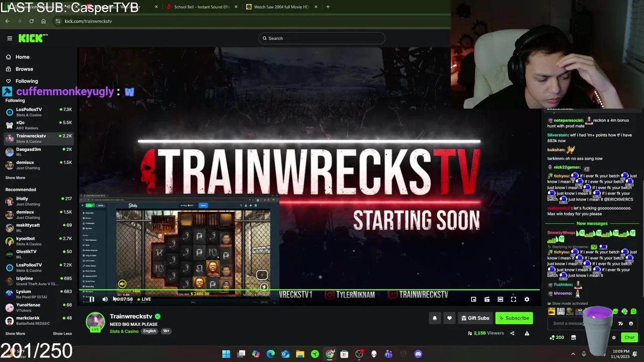Screen dimensions: 644x362
Task: Open demisux channel under Following
Action: click(x=39, y=165)
